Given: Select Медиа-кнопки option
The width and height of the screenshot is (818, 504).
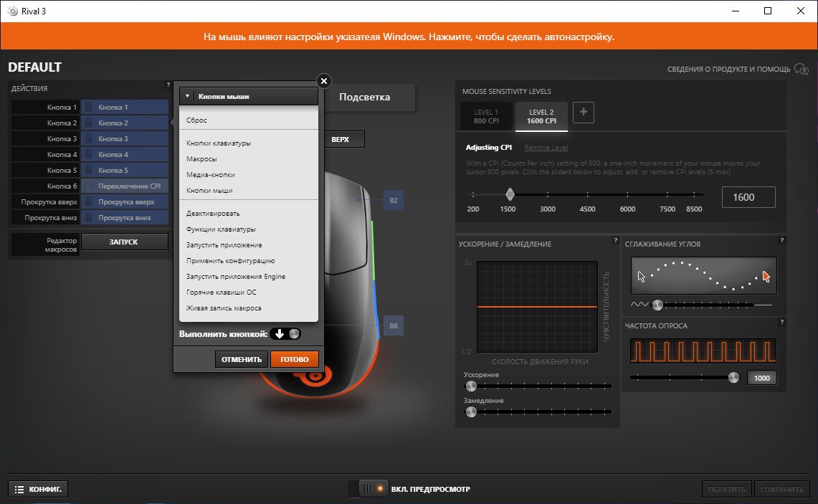Looking at the screenshot, I should [211, 174].
